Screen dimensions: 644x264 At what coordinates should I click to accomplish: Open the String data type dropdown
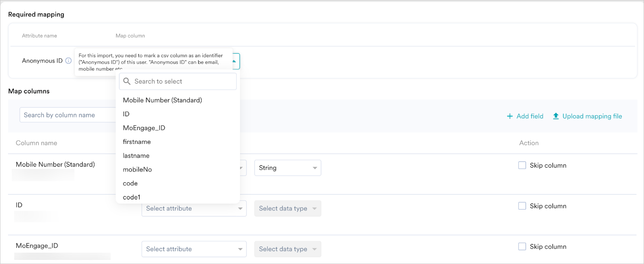click(x=287, y=168)
